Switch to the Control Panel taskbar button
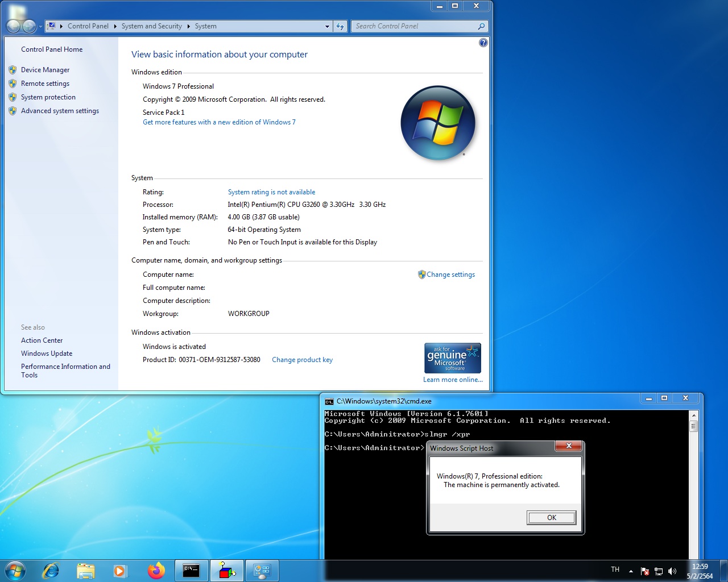Image resolution: width=728 pixels, height=582 pixels. pos(262,571)
